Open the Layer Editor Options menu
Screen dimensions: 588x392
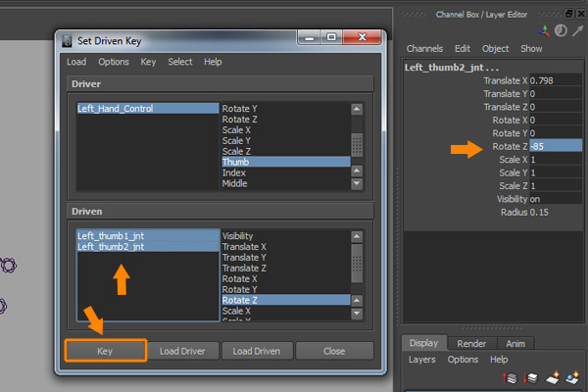[x=463, y=360]
